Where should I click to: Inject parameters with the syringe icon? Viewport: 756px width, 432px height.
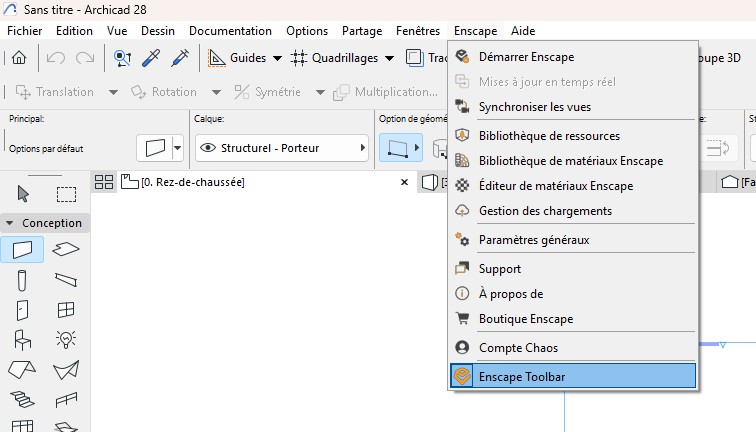click(180, 58)
